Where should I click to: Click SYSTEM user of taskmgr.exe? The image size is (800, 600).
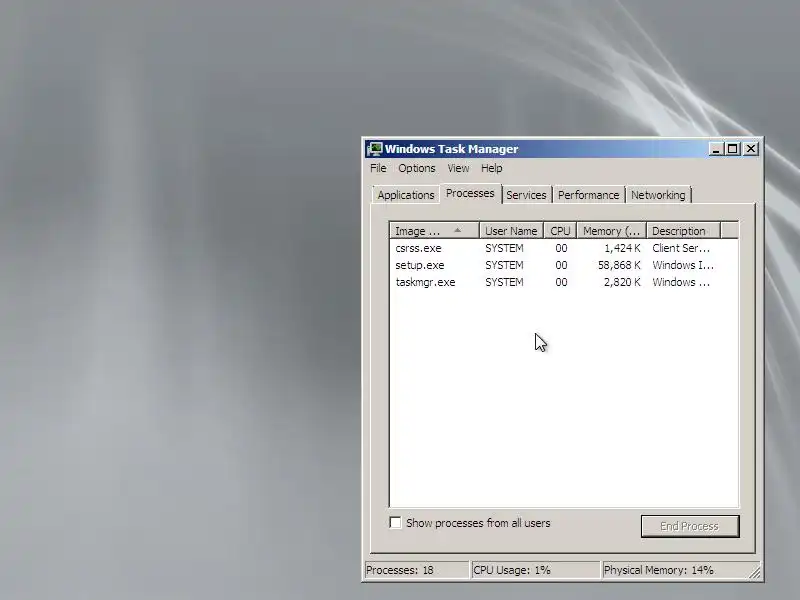504,282
